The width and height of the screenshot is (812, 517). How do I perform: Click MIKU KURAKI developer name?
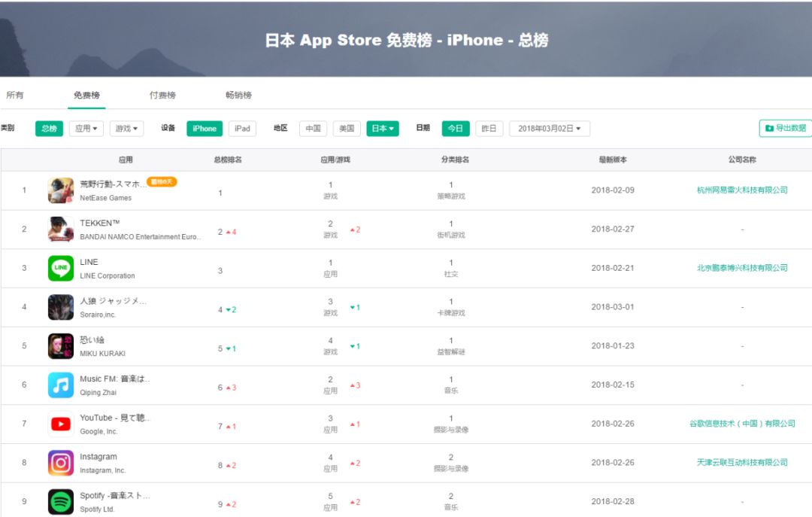pyautogui.click(x=102, y=354)
